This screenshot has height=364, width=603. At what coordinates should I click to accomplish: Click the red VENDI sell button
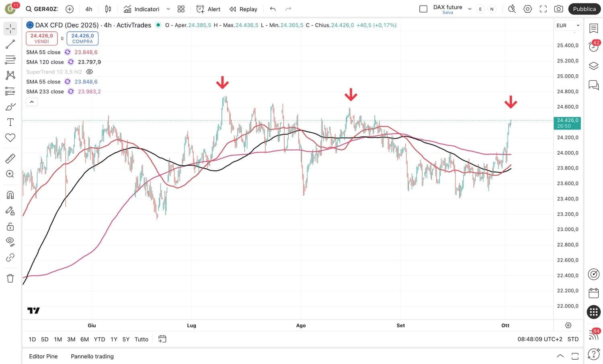[42, 38]
